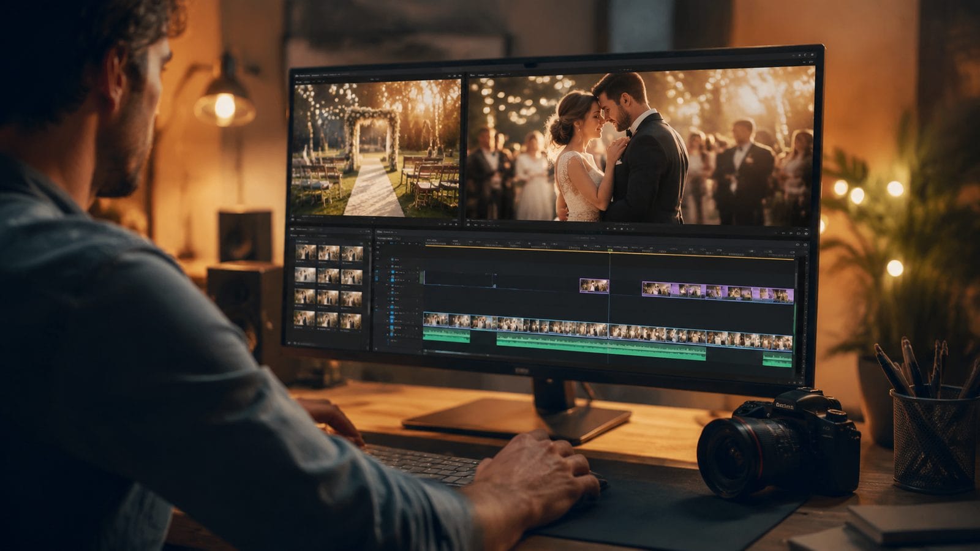Select the long purple clip on the upper video track
The image size is (980, 551).
(718, 292)
